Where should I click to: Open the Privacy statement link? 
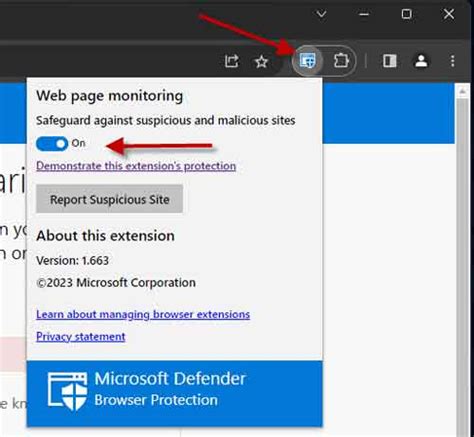pos(81,336)
